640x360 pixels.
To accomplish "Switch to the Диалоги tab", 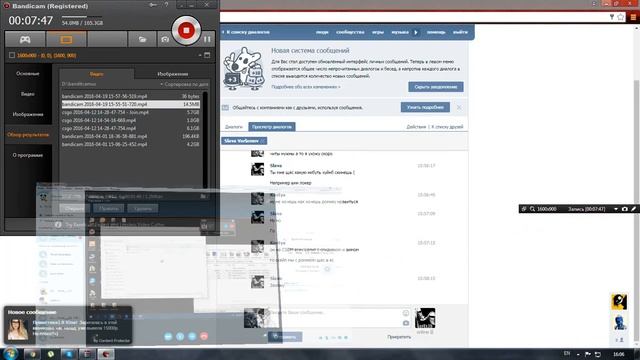I will 234,127.
